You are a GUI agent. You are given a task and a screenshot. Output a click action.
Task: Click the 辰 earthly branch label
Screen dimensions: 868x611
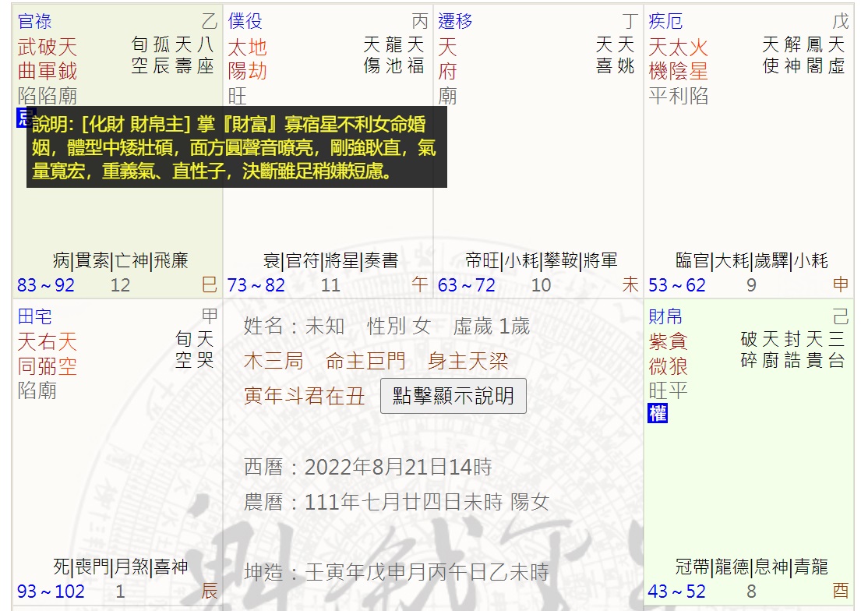tap(210, 591)
